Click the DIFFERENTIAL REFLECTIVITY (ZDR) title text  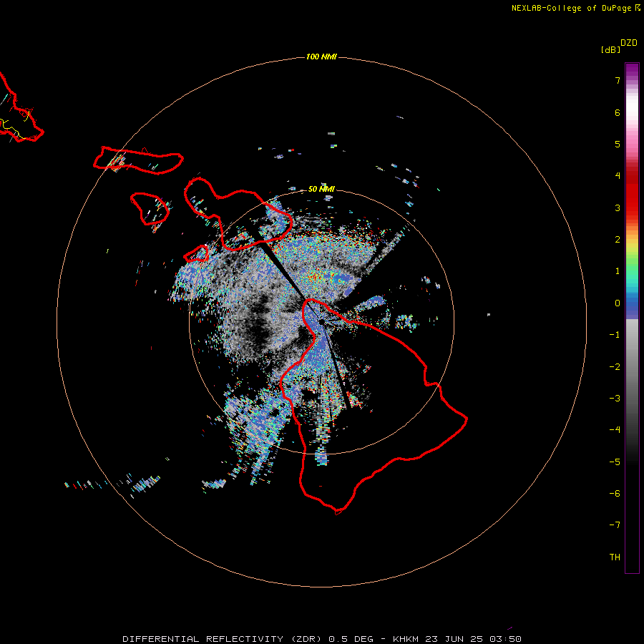[223, 639]
